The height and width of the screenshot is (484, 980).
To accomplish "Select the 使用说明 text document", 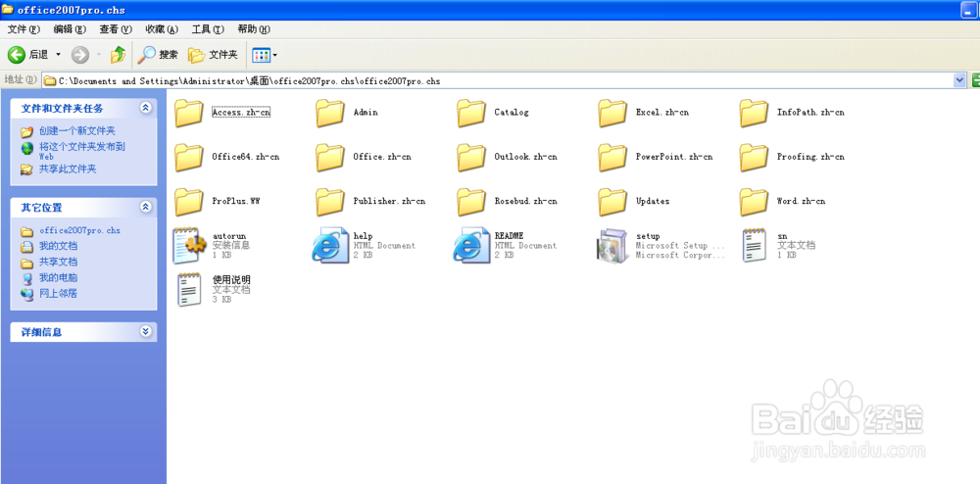I will click(213, 290).
